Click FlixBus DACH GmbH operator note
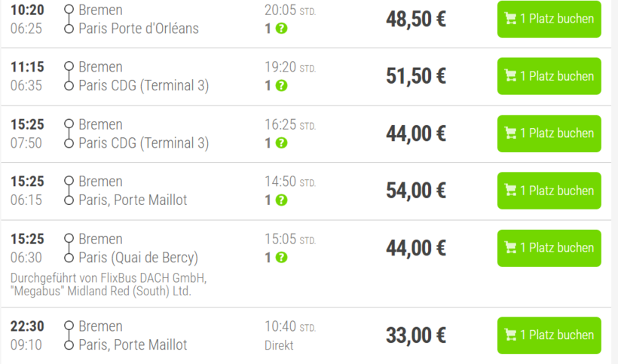The height and width of the screenshot is (364, 618). click(x=108, y=277)
